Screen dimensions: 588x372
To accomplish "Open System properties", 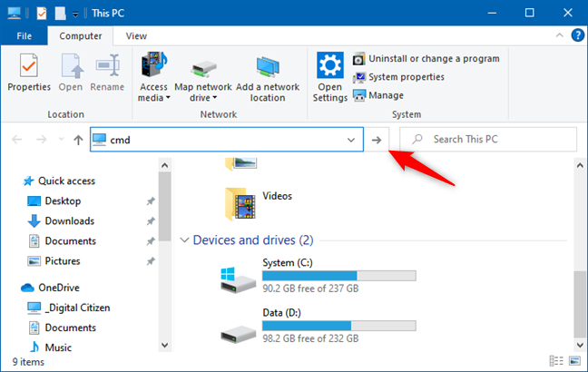I will [x=398, y=77].
